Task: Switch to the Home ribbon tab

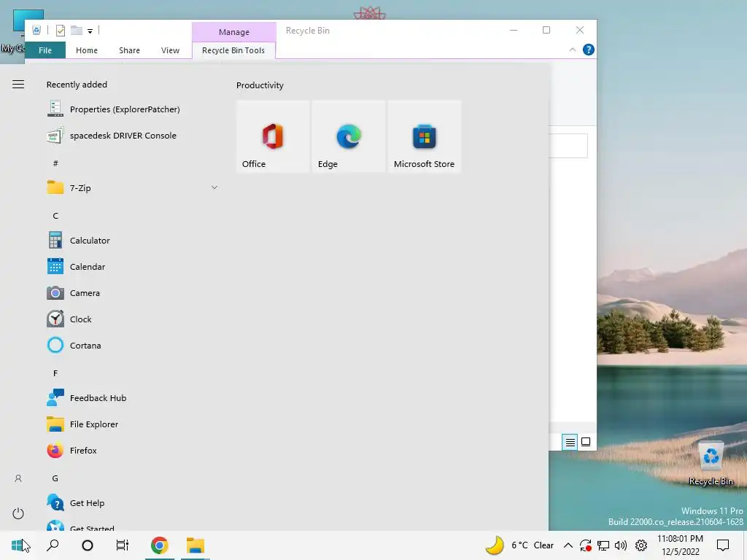Action: pos(87,50)
